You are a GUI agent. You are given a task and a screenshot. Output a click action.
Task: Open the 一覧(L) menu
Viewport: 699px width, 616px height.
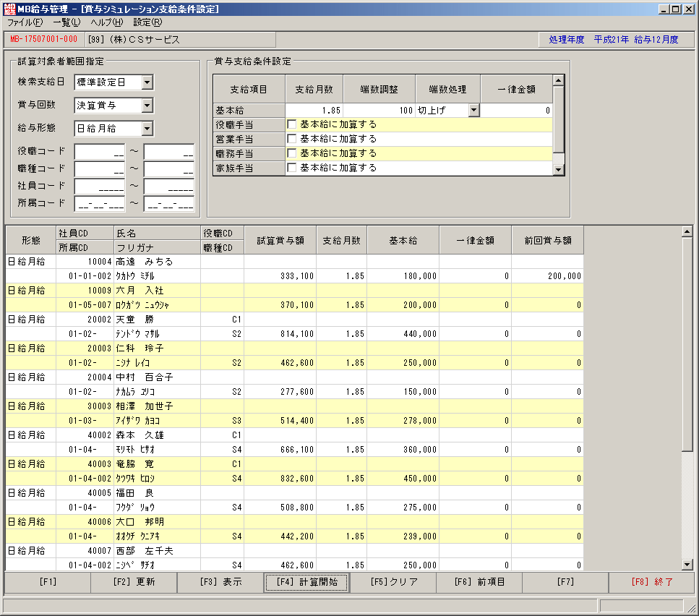pyautogui.click(x=67, y=22)
